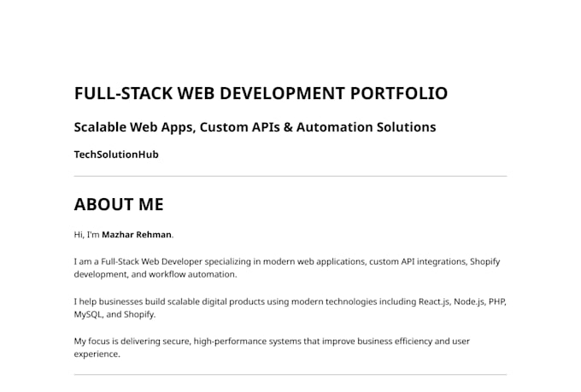Click the paragraph starting "I am a Full-Stack Web Developer"
Screen dimensions: 581x392
[287, 268]
